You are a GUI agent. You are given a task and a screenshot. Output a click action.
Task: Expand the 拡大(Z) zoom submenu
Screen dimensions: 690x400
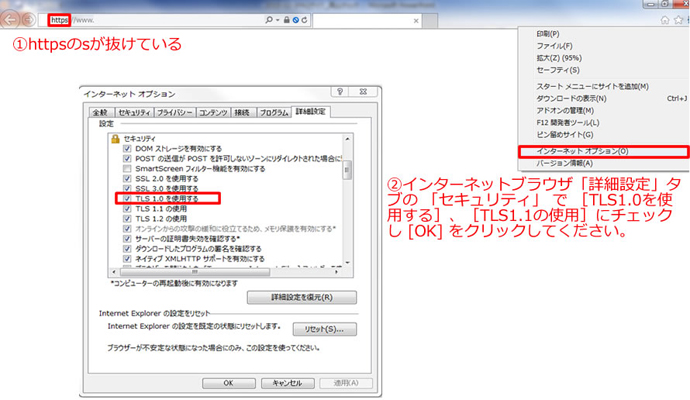(558, 58)
